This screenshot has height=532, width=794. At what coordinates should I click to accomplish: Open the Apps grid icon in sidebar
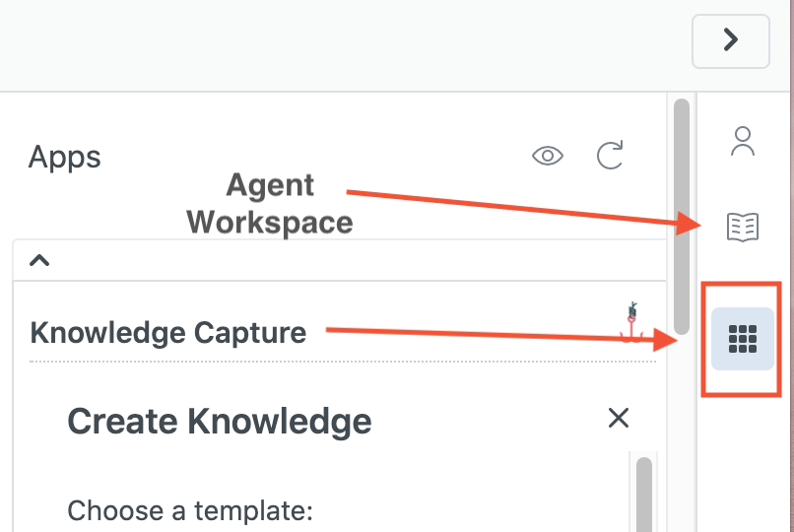point(742,339)
